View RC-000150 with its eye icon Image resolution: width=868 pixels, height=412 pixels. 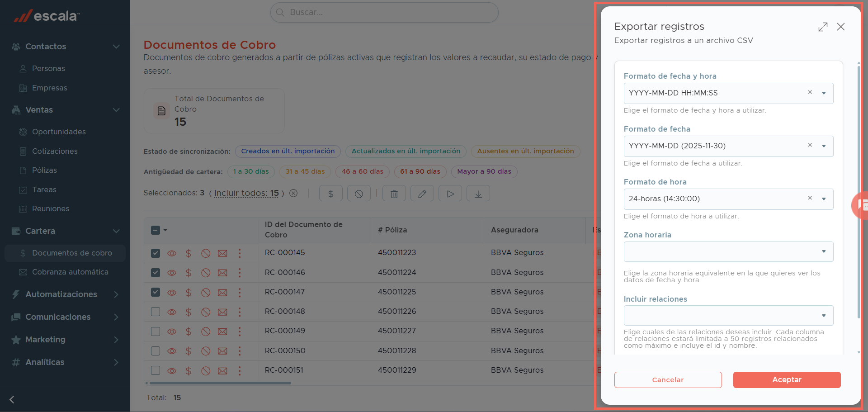pos(172,351)
